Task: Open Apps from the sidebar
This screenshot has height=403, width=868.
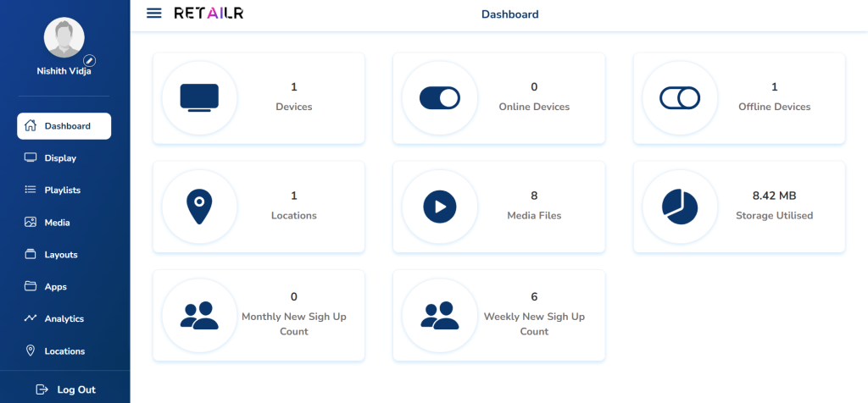Action: (55, 287)
